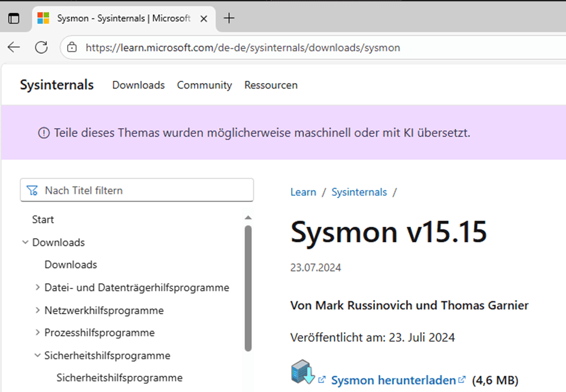
Task: Expand Datei- und Datenträgerhilfsprogramme
Action: (x=38, y=288)
